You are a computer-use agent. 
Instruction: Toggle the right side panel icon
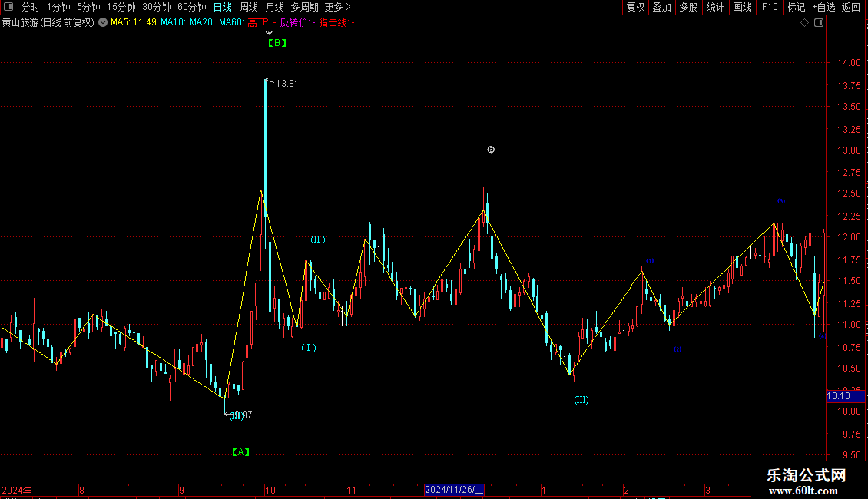coord(819,23)
